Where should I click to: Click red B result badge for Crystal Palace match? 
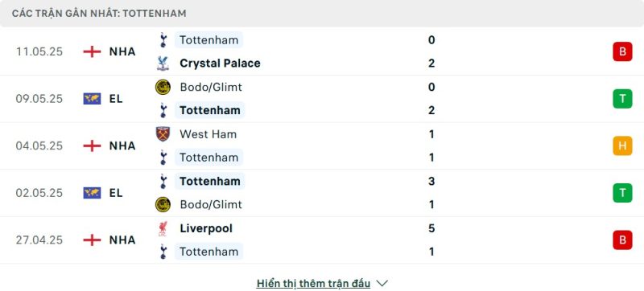click(622, 51)
